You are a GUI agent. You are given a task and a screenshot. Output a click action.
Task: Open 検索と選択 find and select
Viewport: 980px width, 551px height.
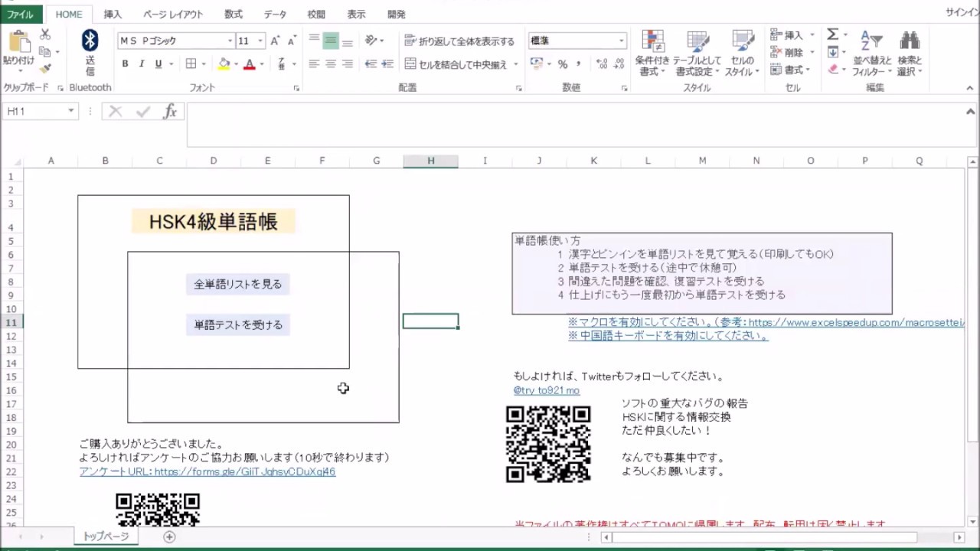pos(910,53)
